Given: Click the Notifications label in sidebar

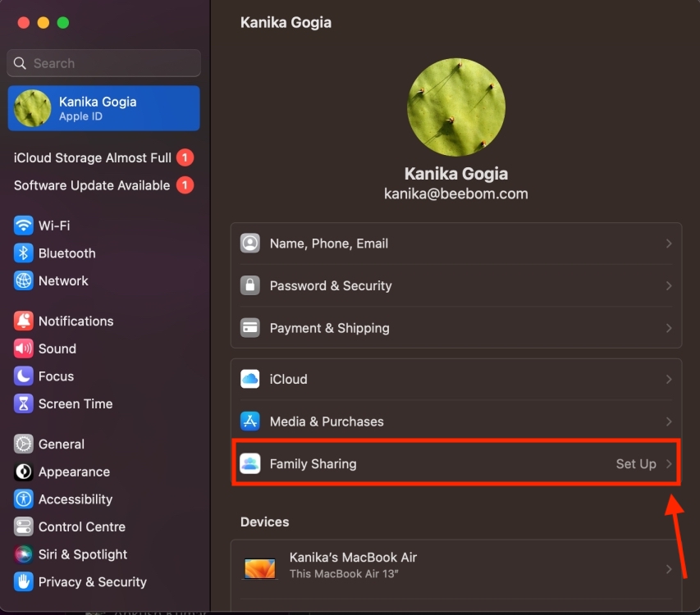Looking at the screenshot, I should [75, 321].
